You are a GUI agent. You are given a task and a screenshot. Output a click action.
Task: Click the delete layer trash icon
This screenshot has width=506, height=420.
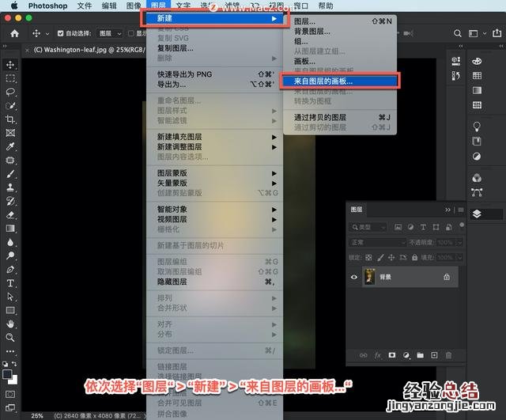(449, 356)
